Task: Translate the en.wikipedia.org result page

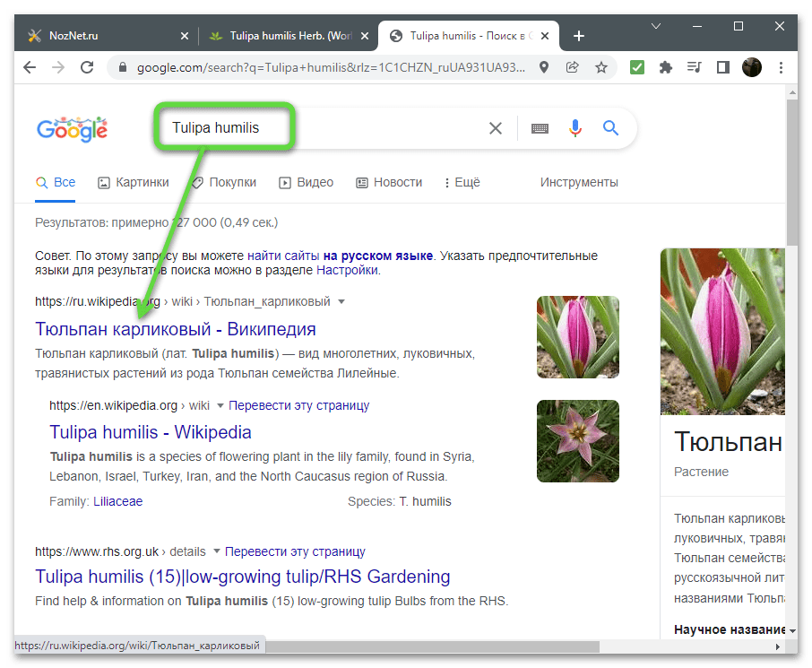Action: pos(298,406)
